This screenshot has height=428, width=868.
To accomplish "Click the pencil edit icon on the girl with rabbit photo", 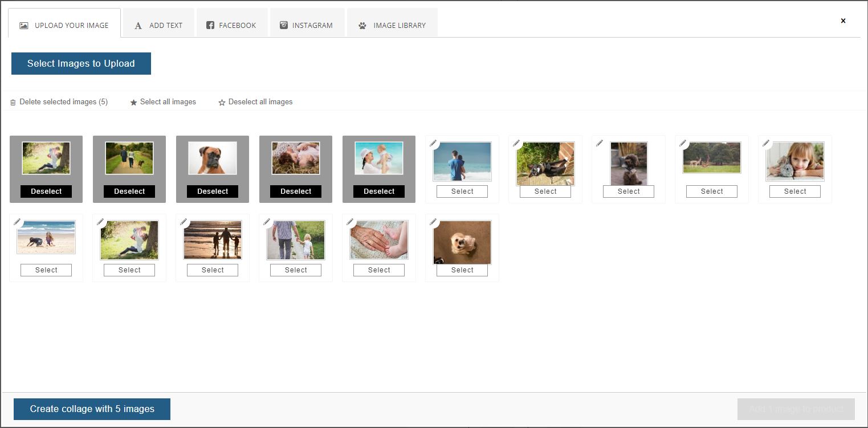I will (766, 143).
